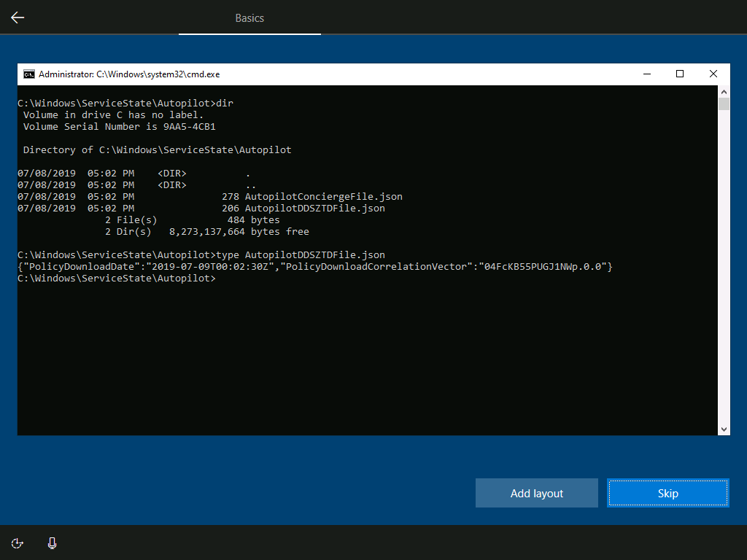Minimize the command prompt window
The height and width of the screenshot is (560, 747).
[646, 74]
